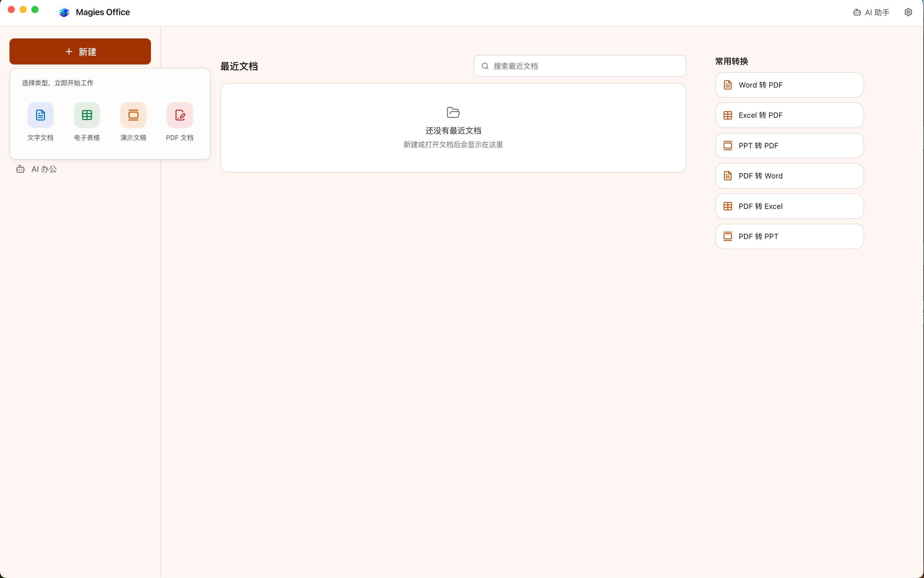
Task: Click the Magies Office title text
Action: (103, 12)
